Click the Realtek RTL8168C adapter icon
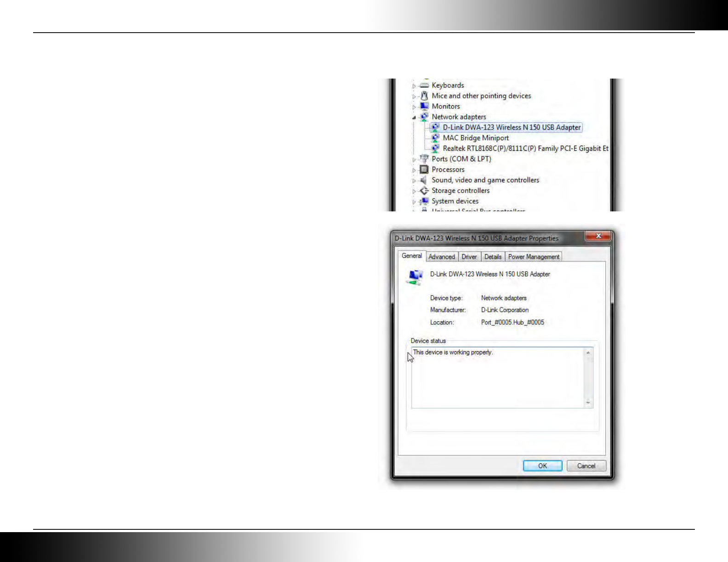The image size is (728, 562). pyautogui.click(x=435, y=148)
